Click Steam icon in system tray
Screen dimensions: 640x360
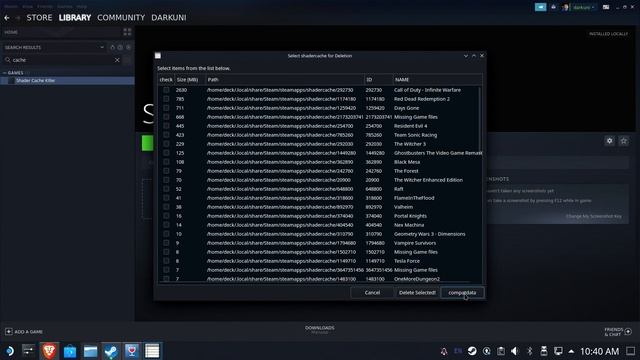point(472,351)
